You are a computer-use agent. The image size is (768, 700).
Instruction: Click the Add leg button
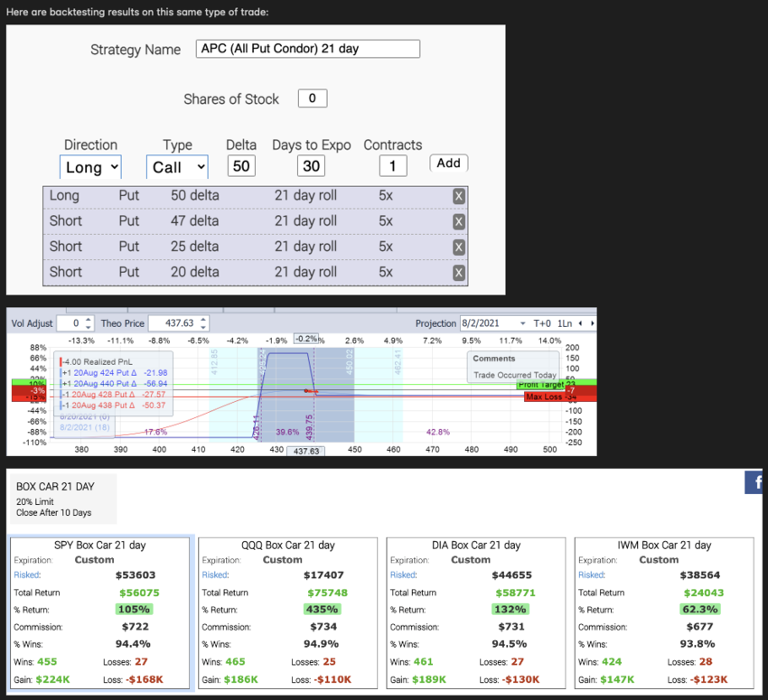click(449, 163)
